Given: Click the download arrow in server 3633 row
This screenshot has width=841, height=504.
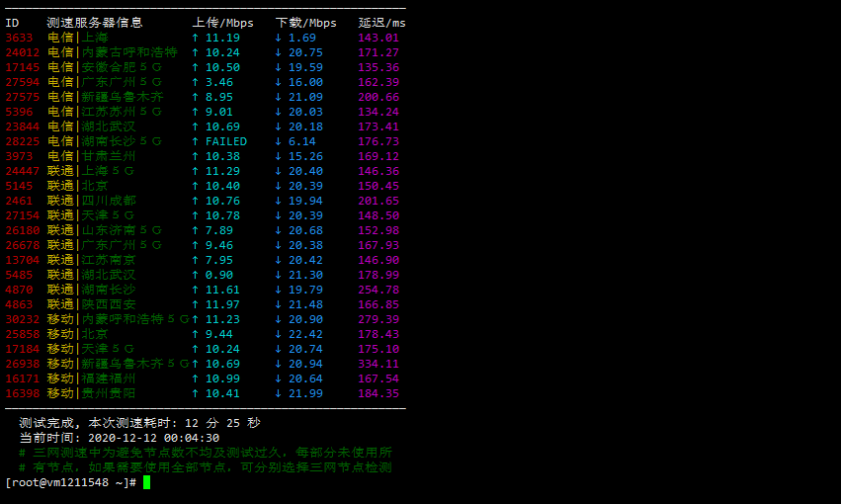Looking at the screenshot, I should [x=279, y=38].
